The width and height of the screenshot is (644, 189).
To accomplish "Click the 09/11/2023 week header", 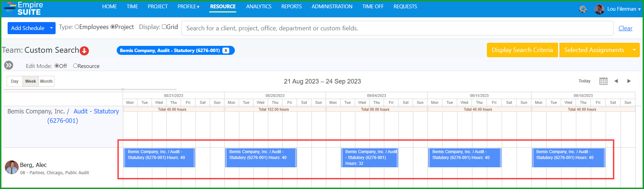I will coord(479,96).
